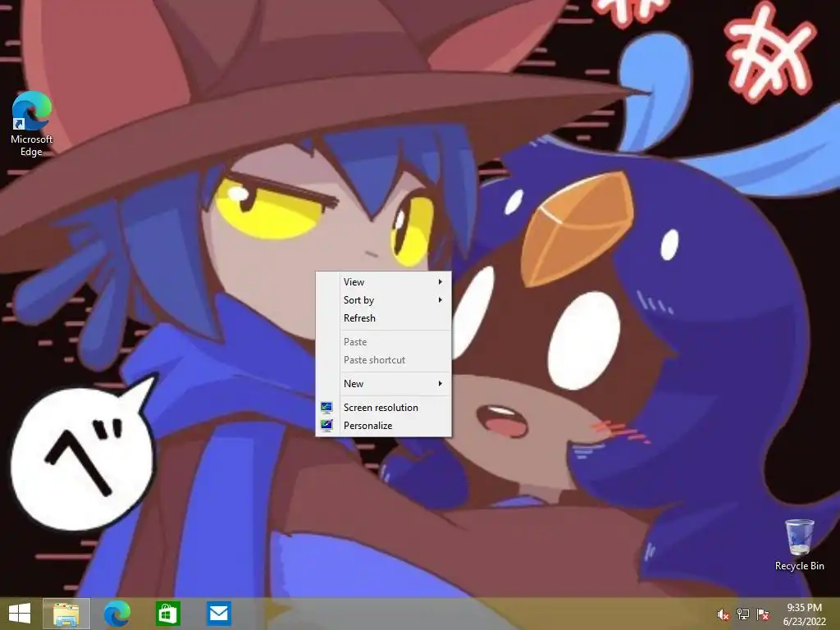Viewport: 840px width, 630px height.
Task: Open the Windows Start button
Action: 20,614
